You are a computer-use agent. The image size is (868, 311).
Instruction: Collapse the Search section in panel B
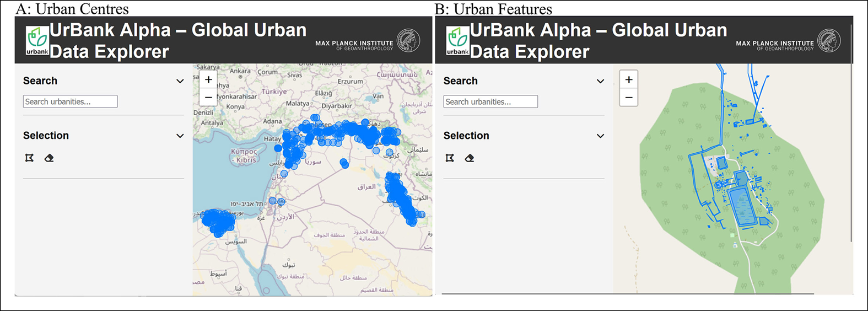600,81
